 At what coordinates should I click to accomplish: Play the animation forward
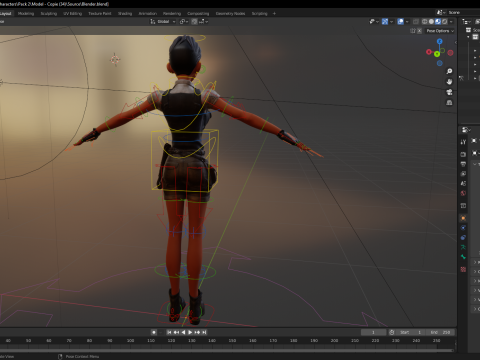click(190, 332)
